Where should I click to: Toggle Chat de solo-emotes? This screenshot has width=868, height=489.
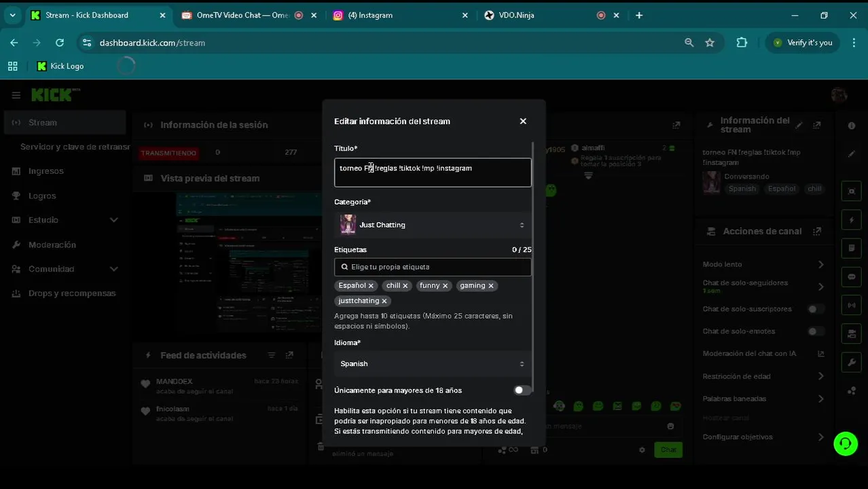click(816, 331)
